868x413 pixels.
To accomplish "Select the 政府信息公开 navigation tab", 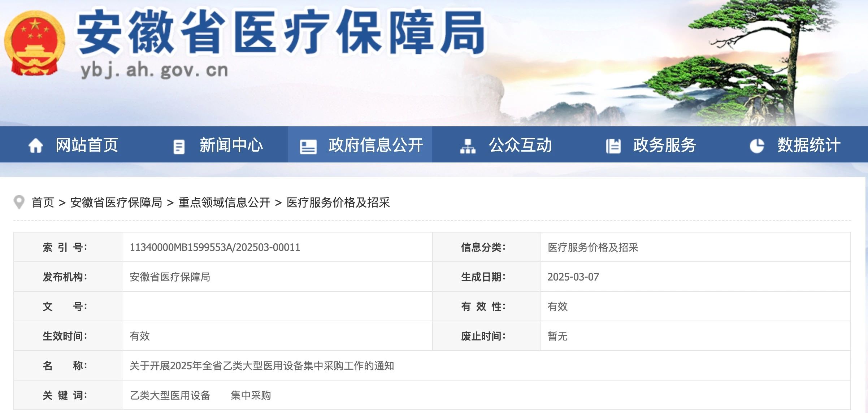I will click(x=376, y=145).
